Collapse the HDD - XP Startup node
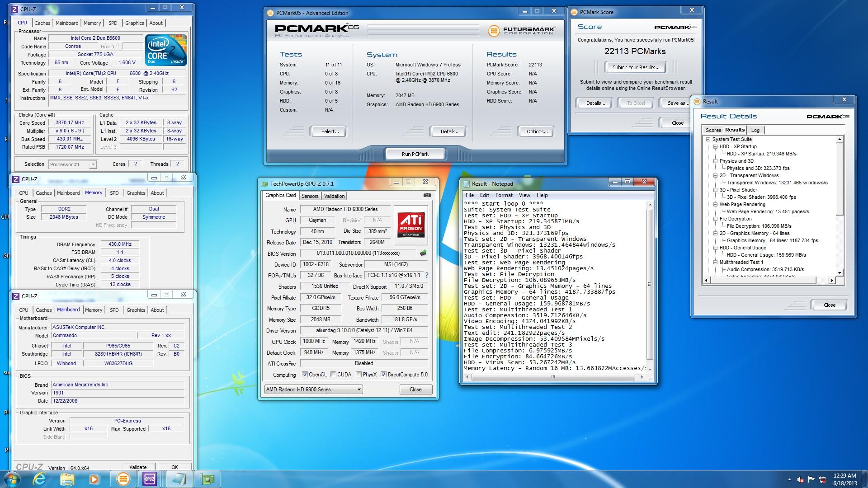The height and width of the screenshot is (488, 868). [716, 147]
